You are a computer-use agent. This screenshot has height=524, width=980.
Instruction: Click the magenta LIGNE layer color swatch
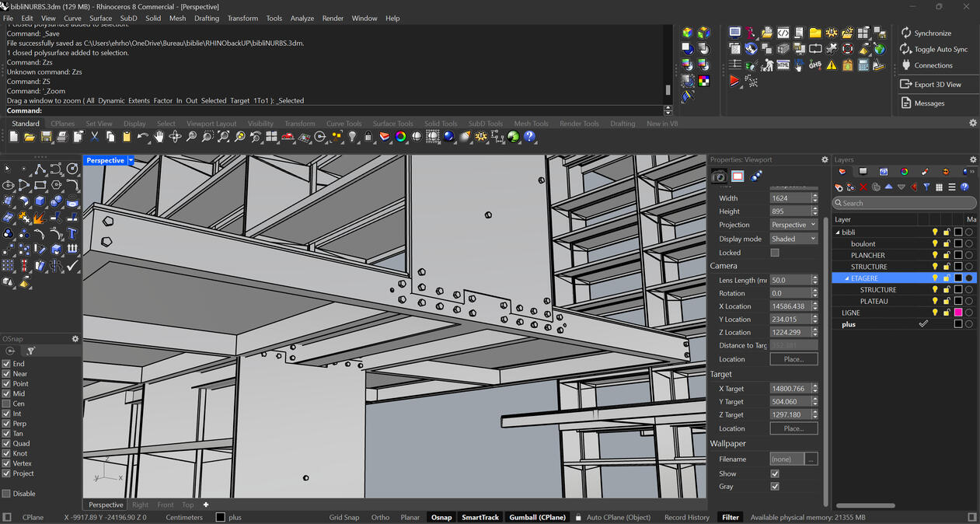pyautogui.click(x=958, y=313)
